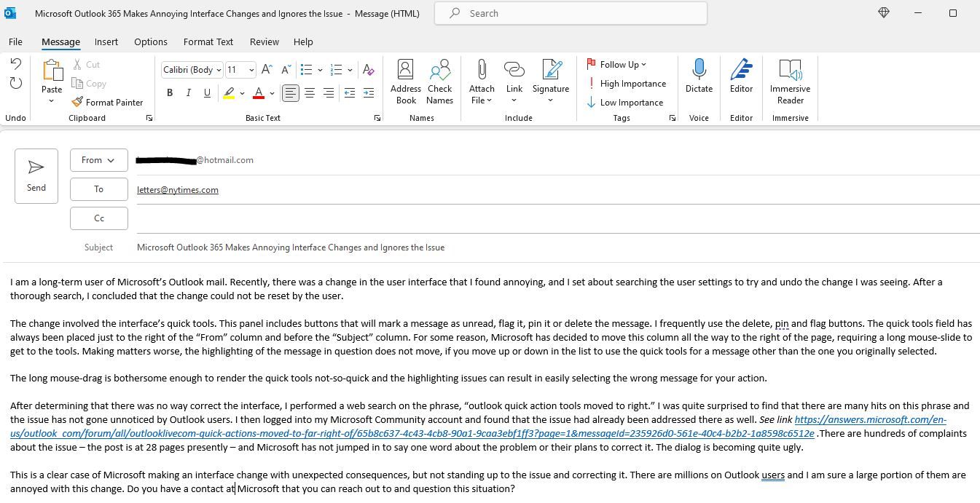Expand the font size dropdown
The image size is (980, 503).
pyautogui.click(x=251, y=70)
